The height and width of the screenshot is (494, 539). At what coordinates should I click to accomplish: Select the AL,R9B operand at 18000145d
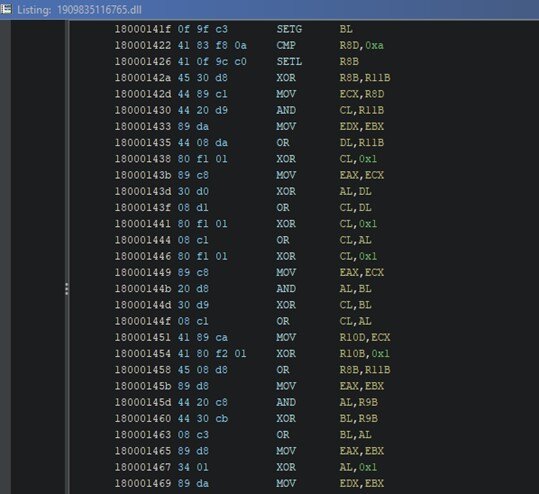(x=359, y=402)
